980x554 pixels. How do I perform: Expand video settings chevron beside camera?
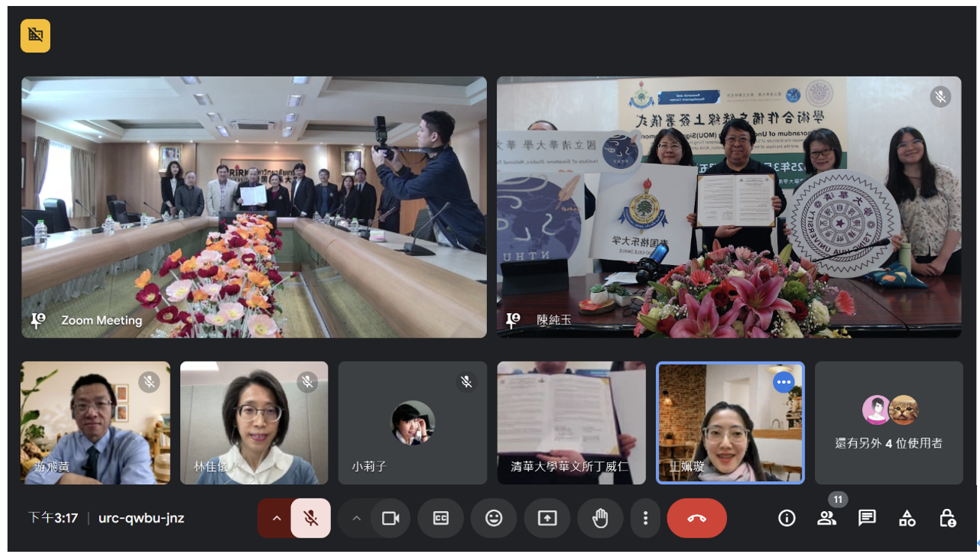point(356,518)
